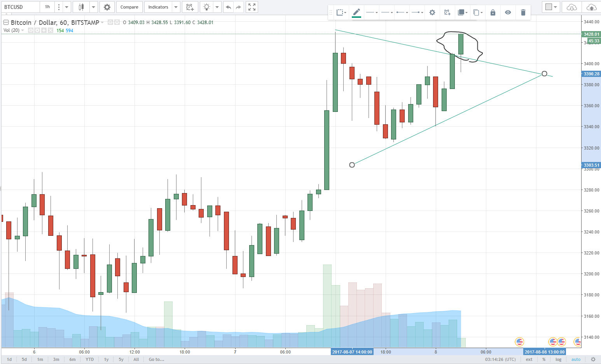The width and height of the screenshot is (601, 364).
Task: Open the ideas lightbulb button
Action: pyautogui.click(x=206, y=7)
